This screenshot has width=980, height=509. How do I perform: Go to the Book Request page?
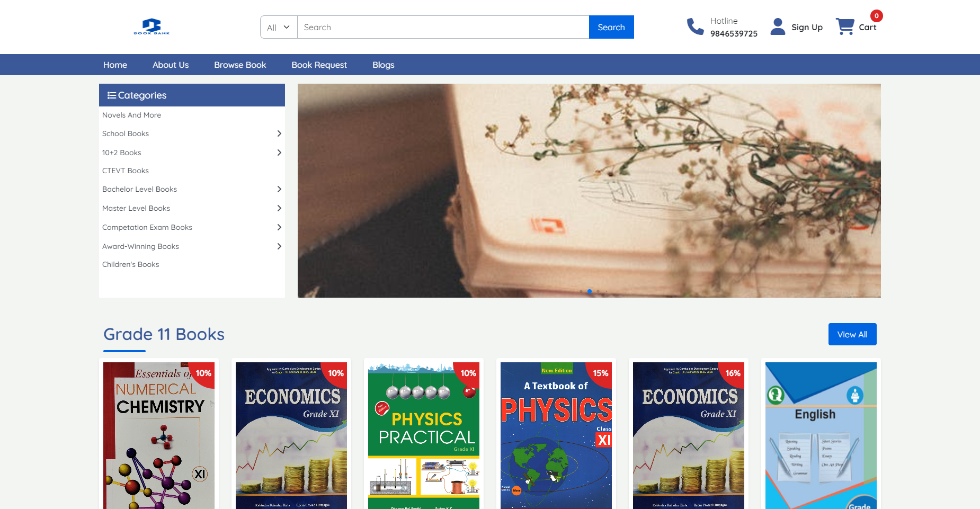click(319, 65)
